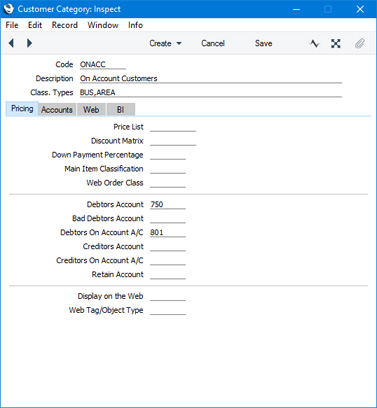
Task: Click the Main Item Classification field
Action: point(168,169)
